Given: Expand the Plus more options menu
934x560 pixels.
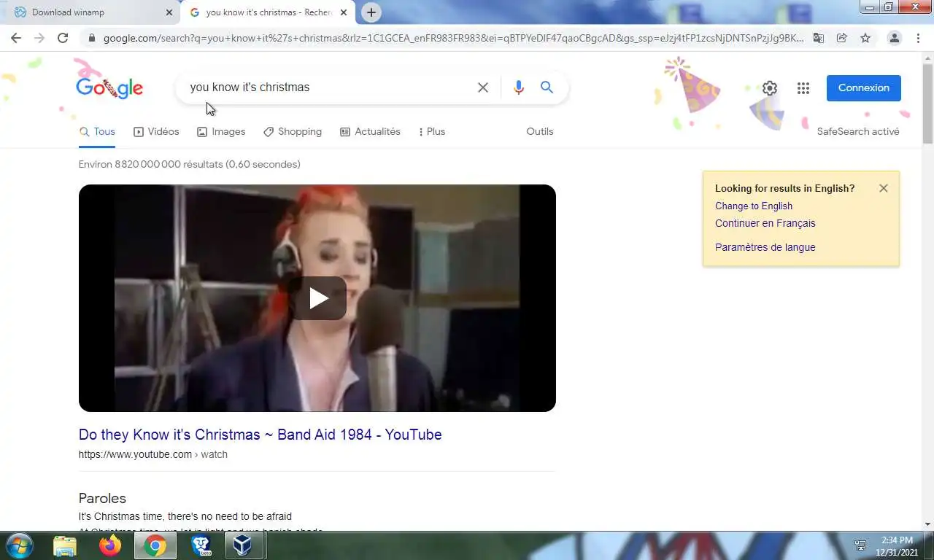Looking at the screenshot, I should click(x=432, y=132).
